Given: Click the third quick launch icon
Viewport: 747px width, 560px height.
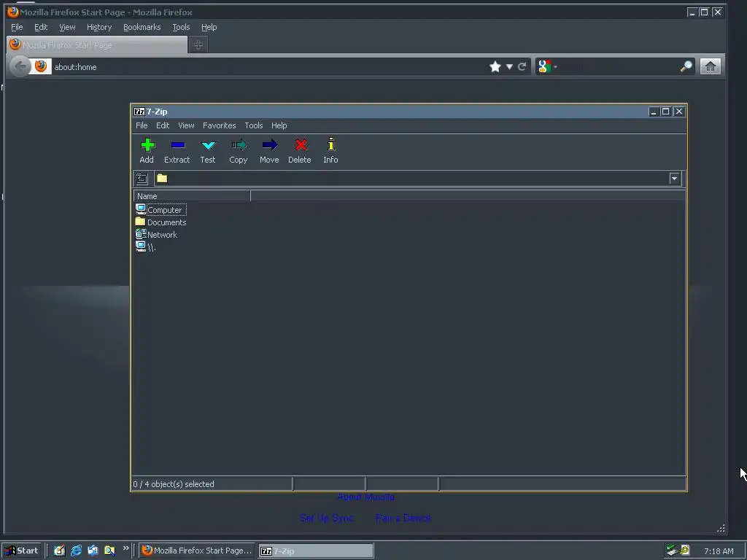Looking at the screenshot, I should pyautogui.click(x=93, y=551).
